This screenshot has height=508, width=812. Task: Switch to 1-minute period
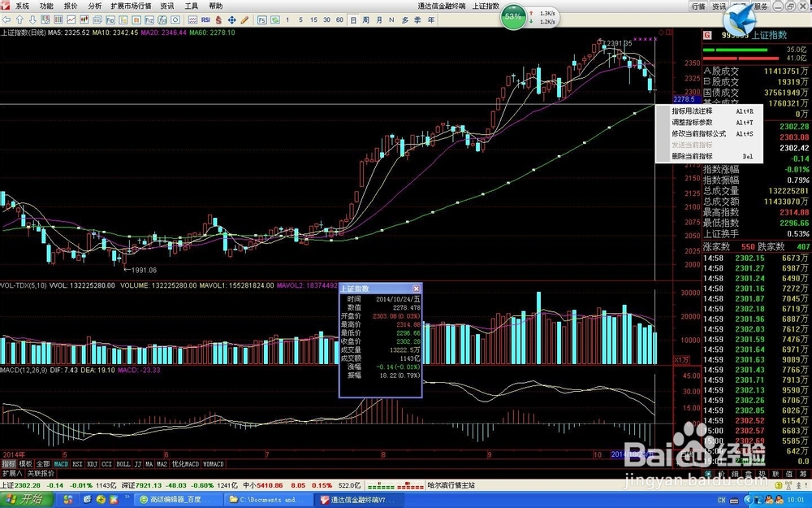click(x=287, y=20)
